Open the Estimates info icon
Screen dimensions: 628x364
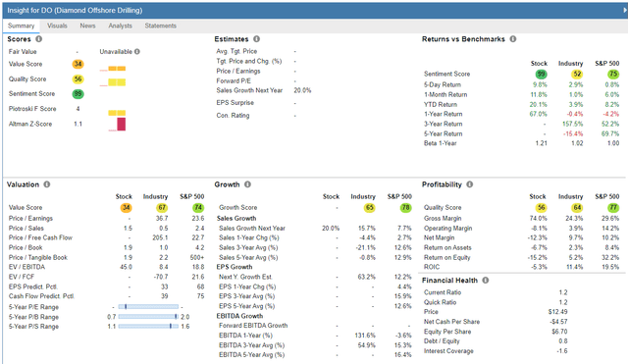coord(256,39)
